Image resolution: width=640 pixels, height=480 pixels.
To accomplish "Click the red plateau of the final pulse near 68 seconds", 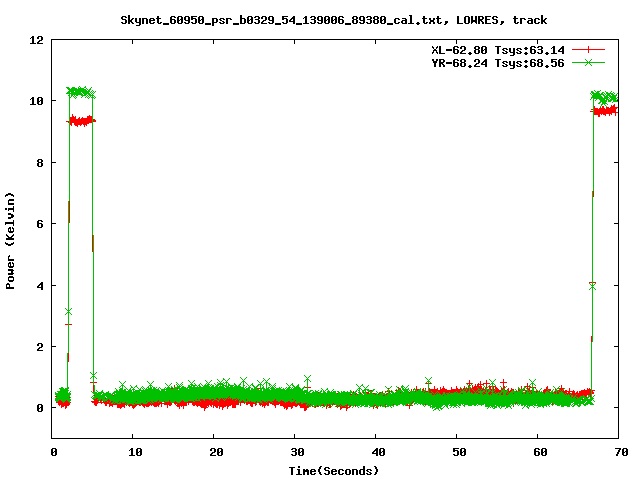I will pos(606,111).
